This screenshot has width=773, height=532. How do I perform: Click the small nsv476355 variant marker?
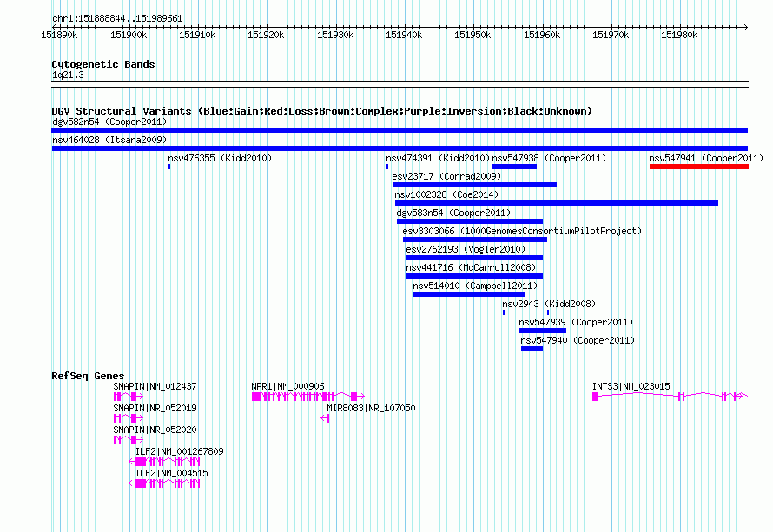169,167
